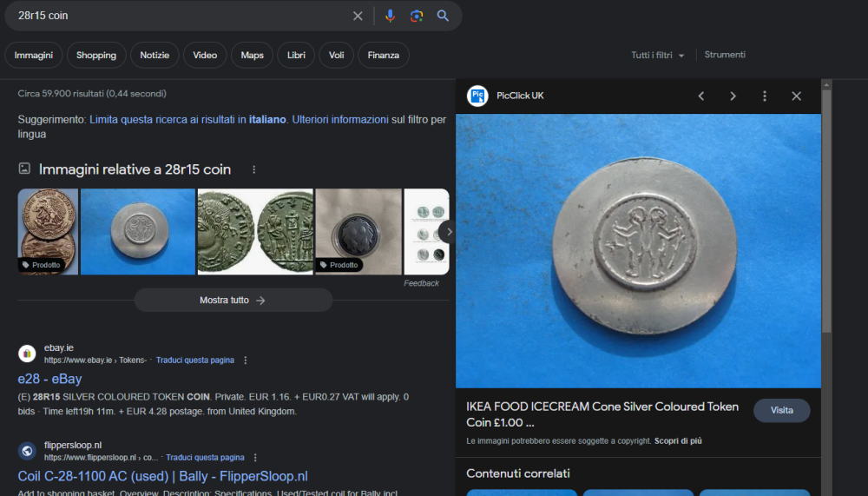Open the e28 - eBay result link
The image size is (868, 496).
point(49,379)
